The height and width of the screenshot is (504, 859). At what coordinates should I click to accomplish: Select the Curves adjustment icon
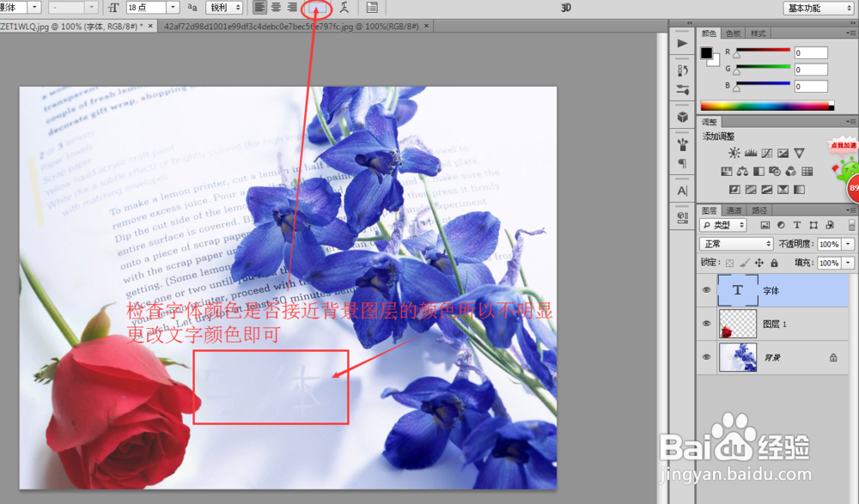767,153
